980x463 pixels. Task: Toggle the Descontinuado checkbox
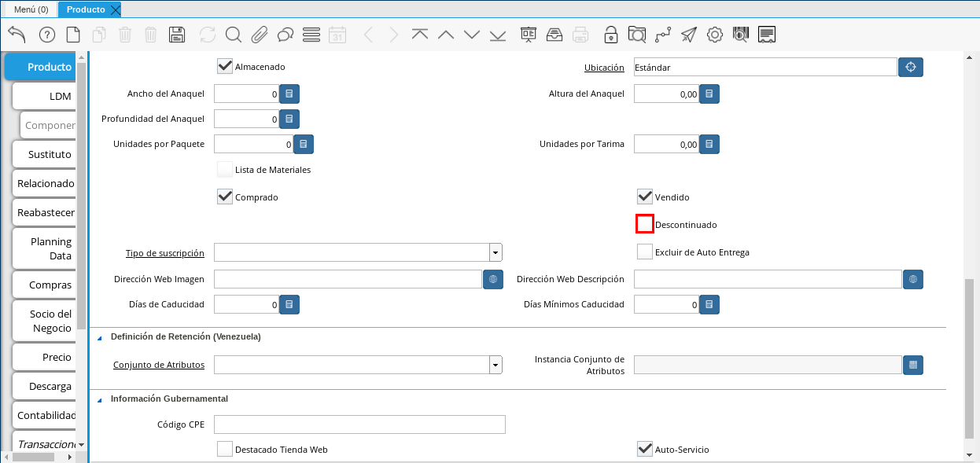[645, 224]
